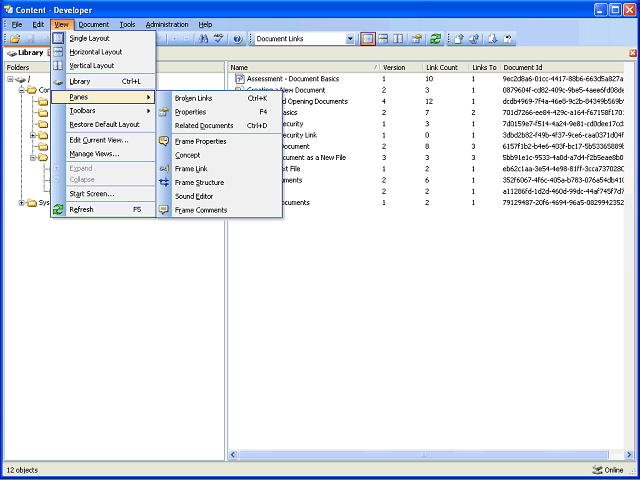Close the pane with red X button
The height and width of the screenshot is (480, 640).
[633, 53]
